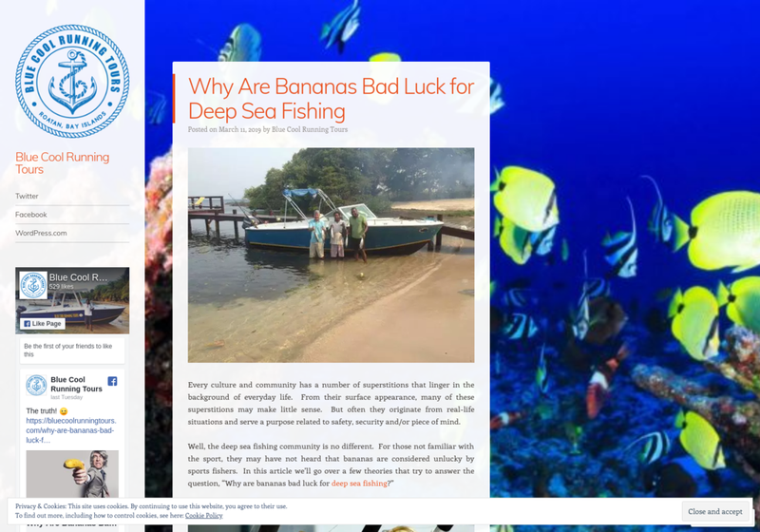
Task: Click Blue Cool R... Facebook page name
Action: coord(79,277)
